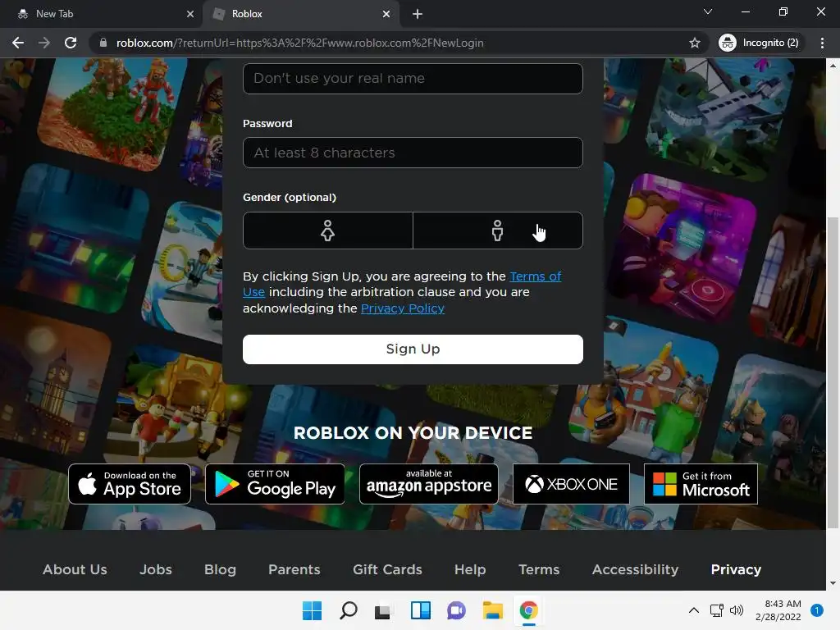Open the Windows Start button
This screenshot has height=630, width=840.
[x=313, y=610]
